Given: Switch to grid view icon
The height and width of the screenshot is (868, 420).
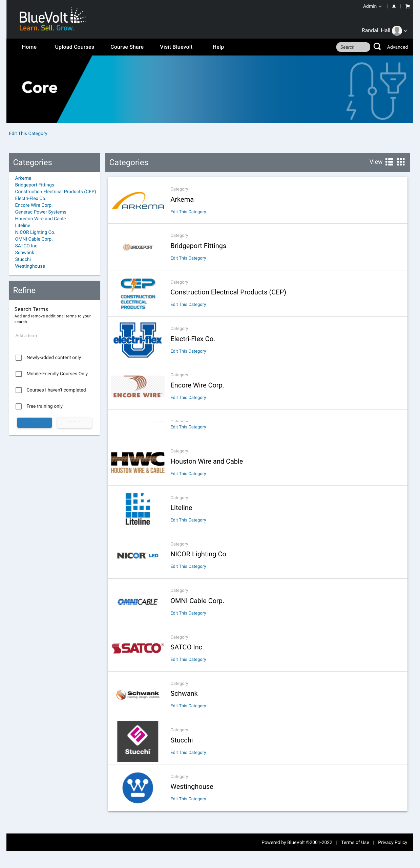Looking at the screenshot, I should [x=401, y=162].
